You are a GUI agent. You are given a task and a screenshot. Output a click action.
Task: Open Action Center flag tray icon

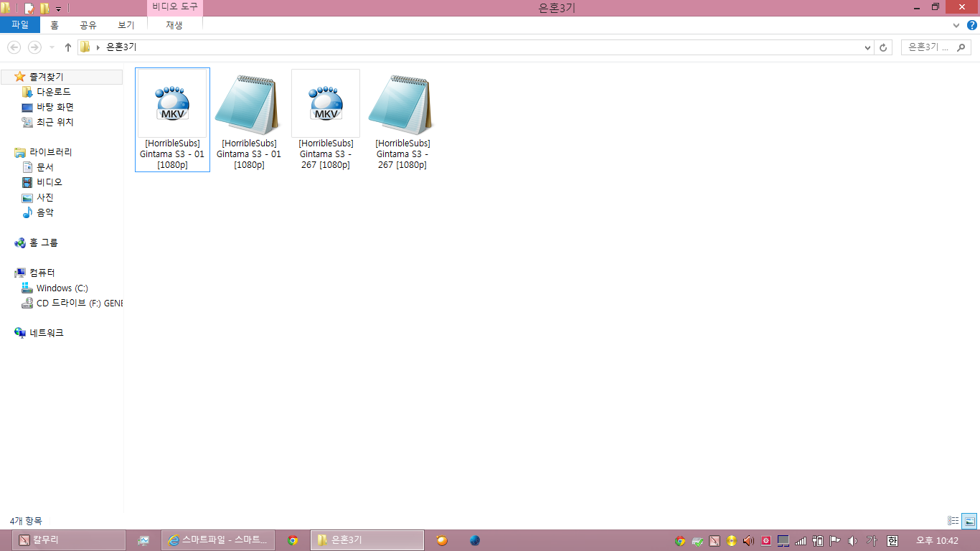(835, 541)
